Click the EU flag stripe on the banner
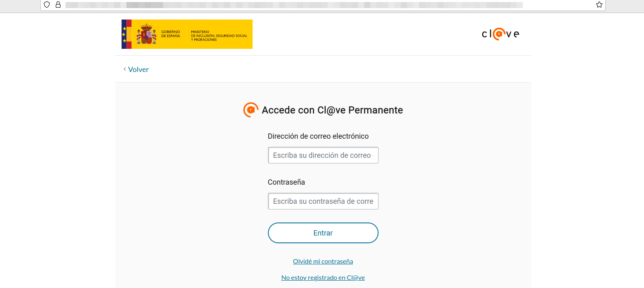 [124, 34]
